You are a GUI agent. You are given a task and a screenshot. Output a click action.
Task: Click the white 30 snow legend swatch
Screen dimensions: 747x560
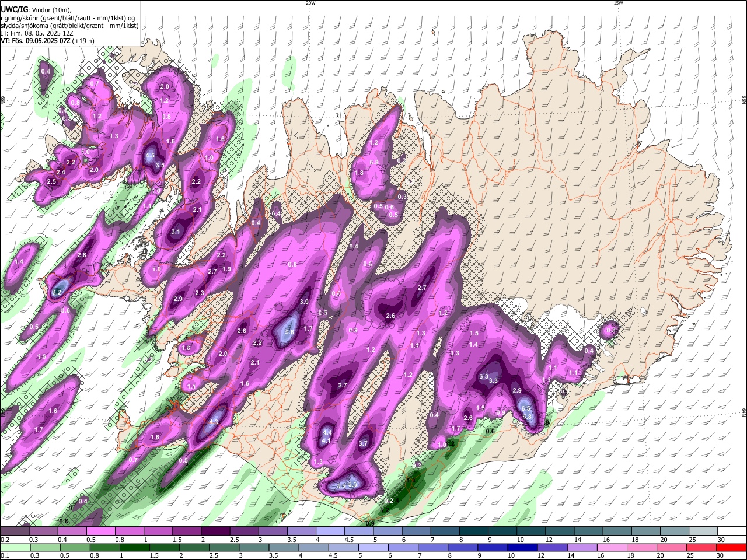point(732,531)
